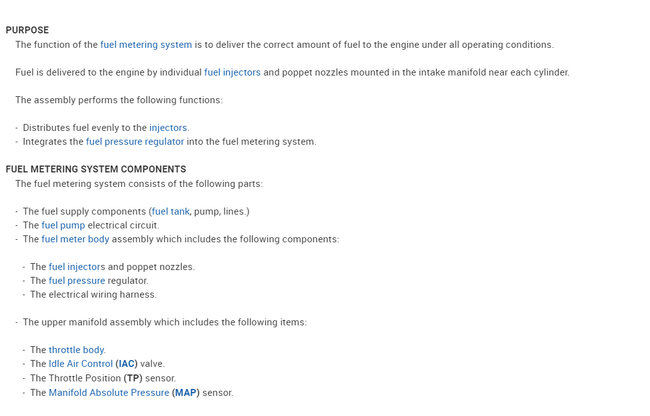Click 'fuel injectors' link beside 'and poppet nozzles'
The height and width of the screenshot is (416, 650).
coord(77,267)
